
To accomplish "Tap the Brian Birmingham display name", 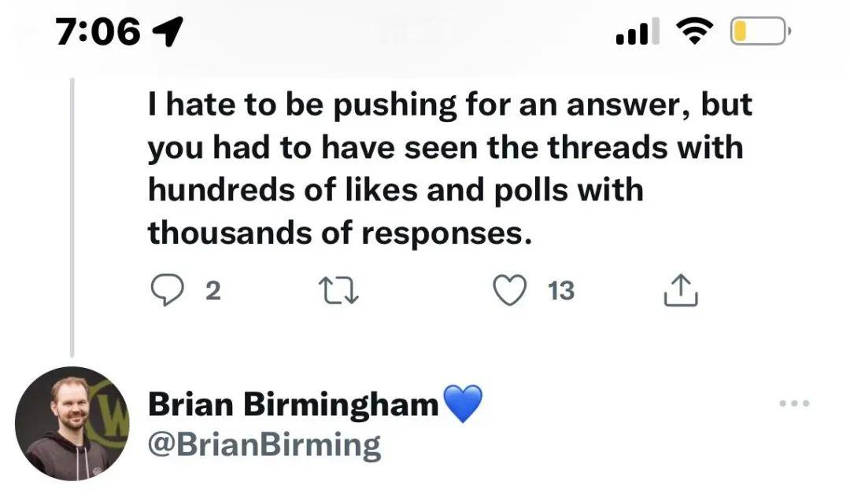I will click(x=293, y=405).
